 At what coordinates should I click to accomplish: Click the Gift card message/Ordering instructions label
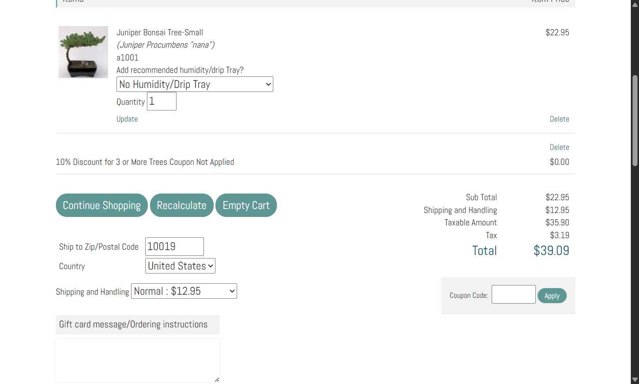pos(133,324)
